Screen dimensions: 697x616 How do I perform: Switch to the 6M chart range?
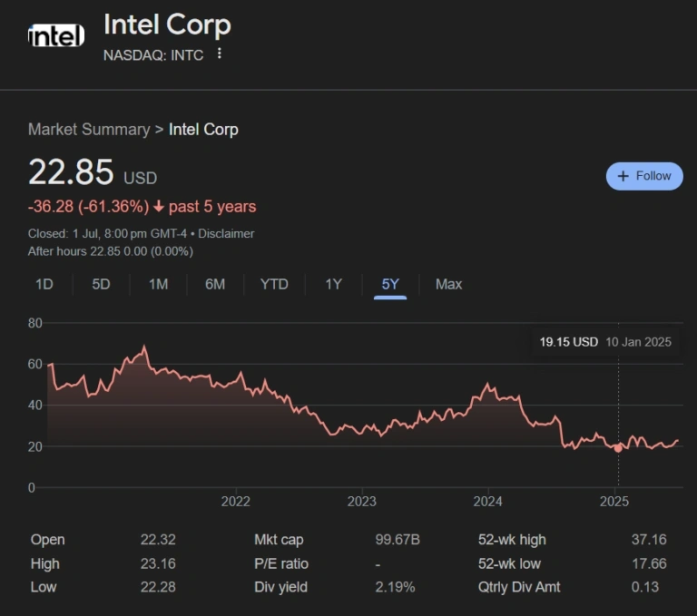pyautogui.click(x=215, y=284)
